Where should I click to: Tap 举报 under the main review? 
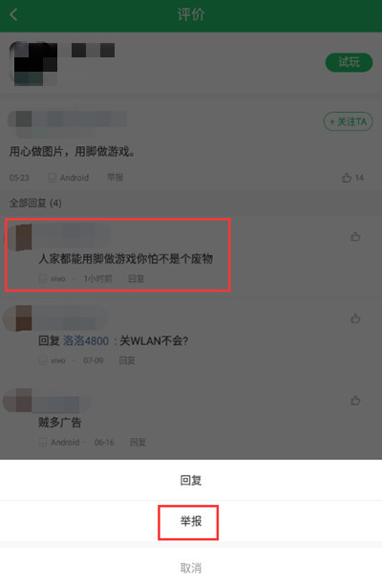[115, 178]
